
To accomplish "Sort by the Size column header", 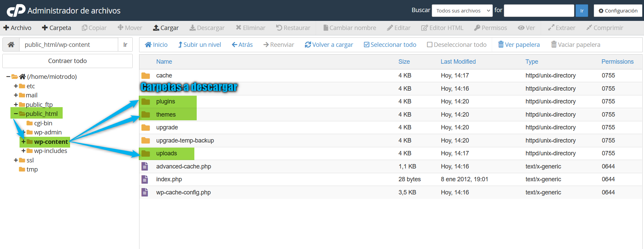I will [x=404, y=62].
